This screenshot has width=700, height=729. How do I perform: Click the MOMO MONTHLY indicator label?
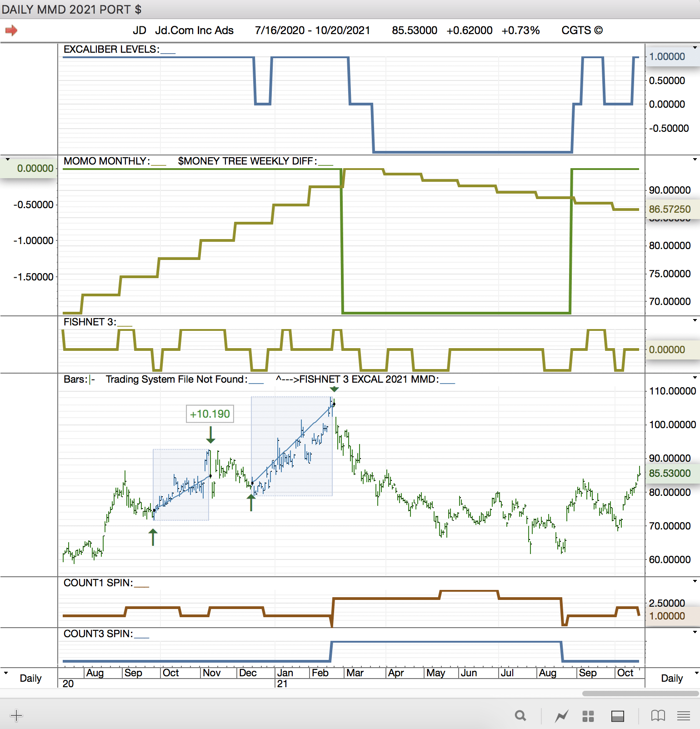[x=106, y=161]
